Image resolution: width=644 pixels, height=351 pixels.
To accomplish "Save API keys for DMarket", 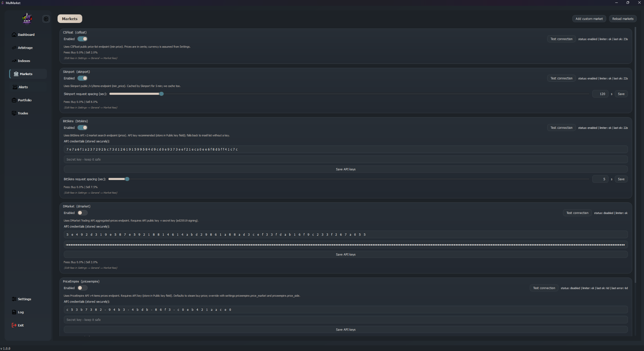I will [346, 255].
